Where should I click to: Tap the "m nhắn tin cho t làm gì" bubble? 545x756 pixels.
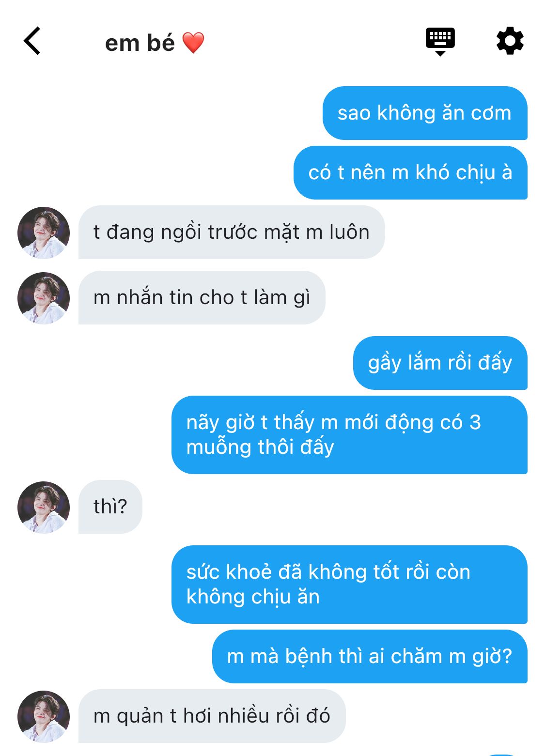click(202, 298)
